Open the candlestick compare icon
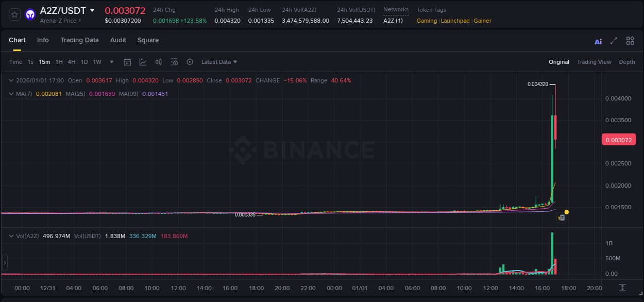 tap(159, 62)
